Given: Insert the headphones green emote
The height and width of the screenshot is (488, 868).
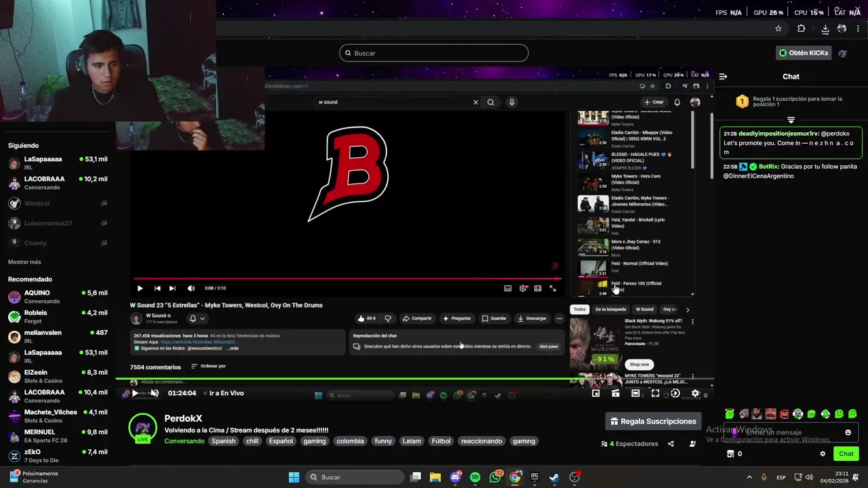Looking at the screenshot, I should tap(798, 414).
